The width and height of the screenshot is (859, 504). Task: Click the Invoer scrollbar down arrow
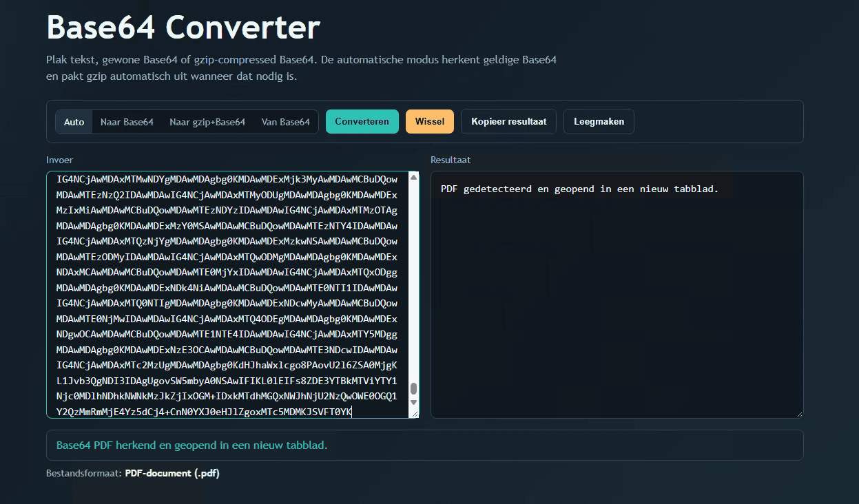(413, 402)
